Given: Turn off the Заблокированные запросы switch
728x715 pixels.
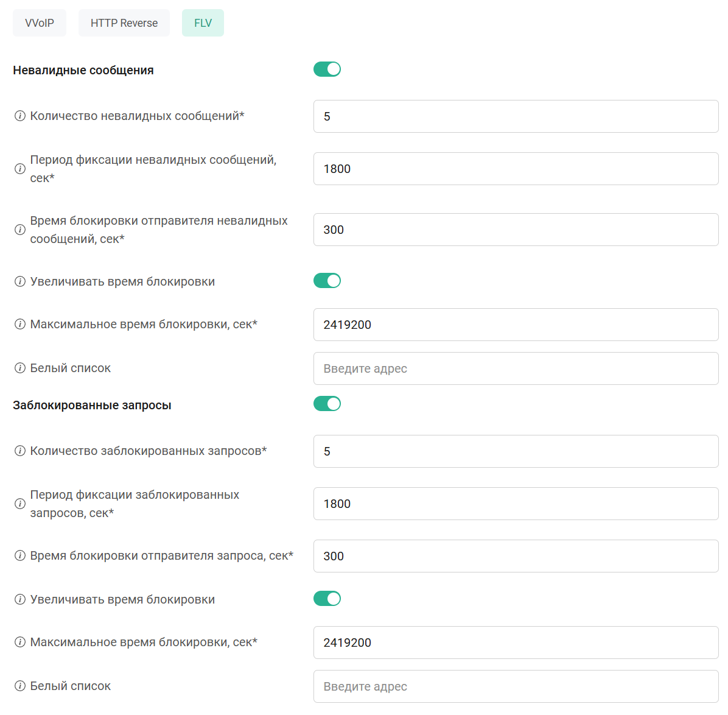Looking at the screenshot, I should [327, 404].
